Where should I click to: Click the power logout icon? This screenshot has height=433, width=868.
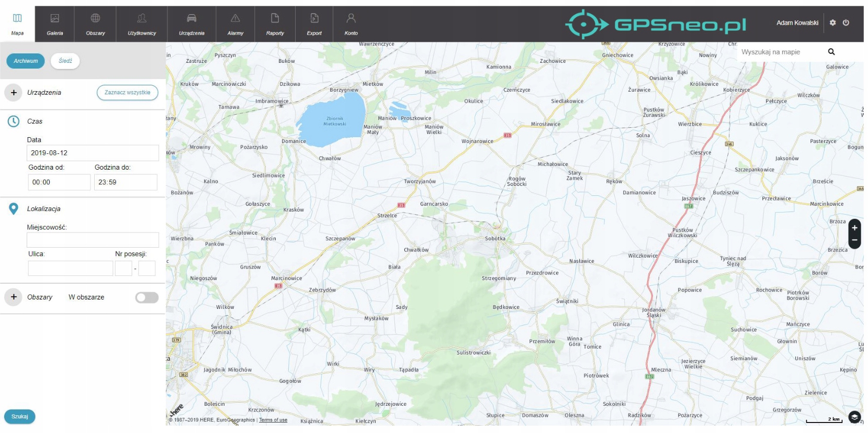point(846,23)
